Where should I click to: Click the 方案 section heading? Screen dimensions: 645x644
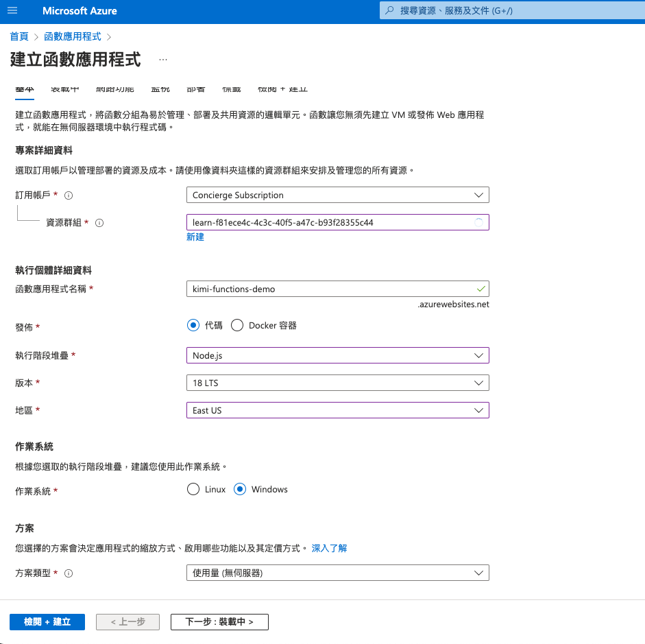pyautogui.click(x=25, y=528)
